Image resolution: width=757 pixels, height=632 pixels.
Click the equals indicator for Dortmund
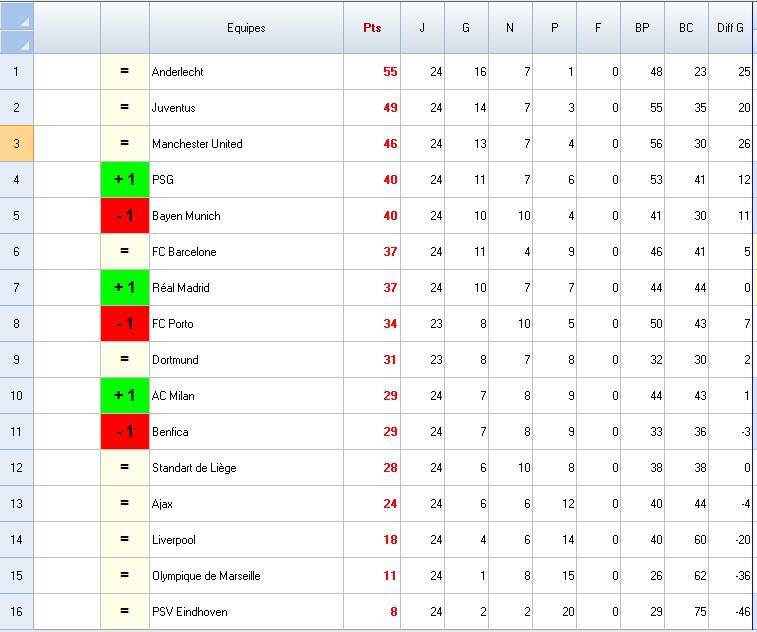125,360
